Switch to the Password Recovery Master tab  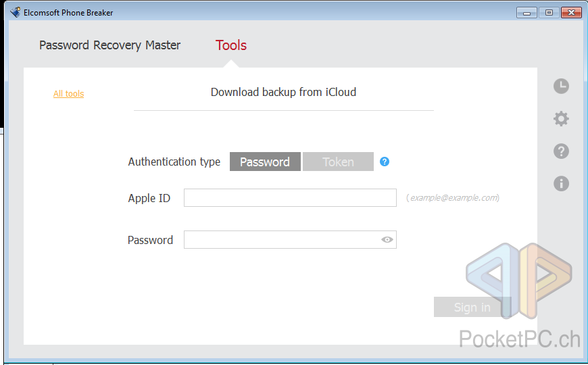tap(110, 45)
